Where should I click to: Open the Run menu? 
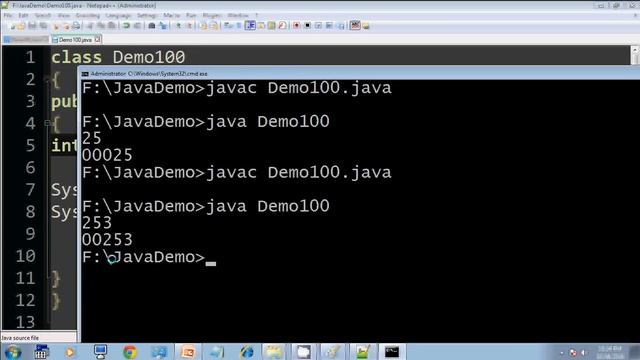(x=191, y=16)
